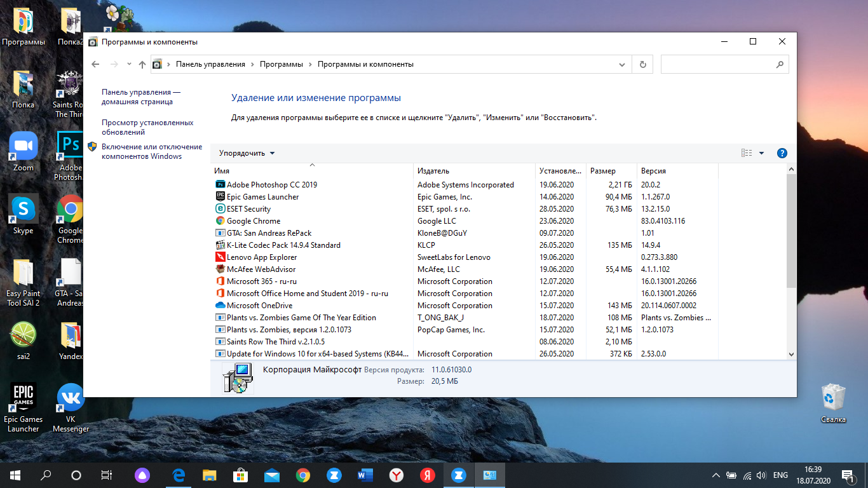868x488 pixels.
Task: Change view via the view mode button
Action: tap(747, 153)
